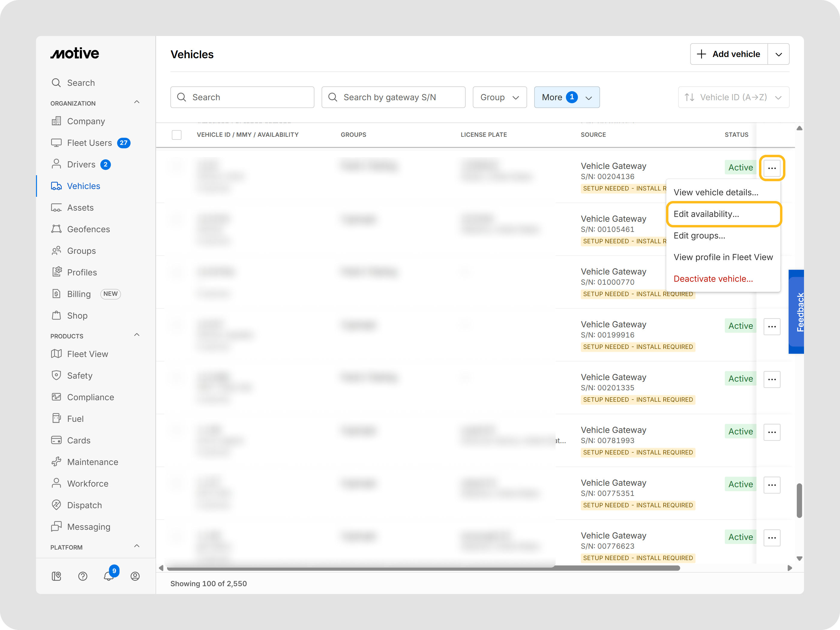Open more options for gateway 00199916 row
The width and height of the screenshot is (840, 630).
tap(772, 327)
